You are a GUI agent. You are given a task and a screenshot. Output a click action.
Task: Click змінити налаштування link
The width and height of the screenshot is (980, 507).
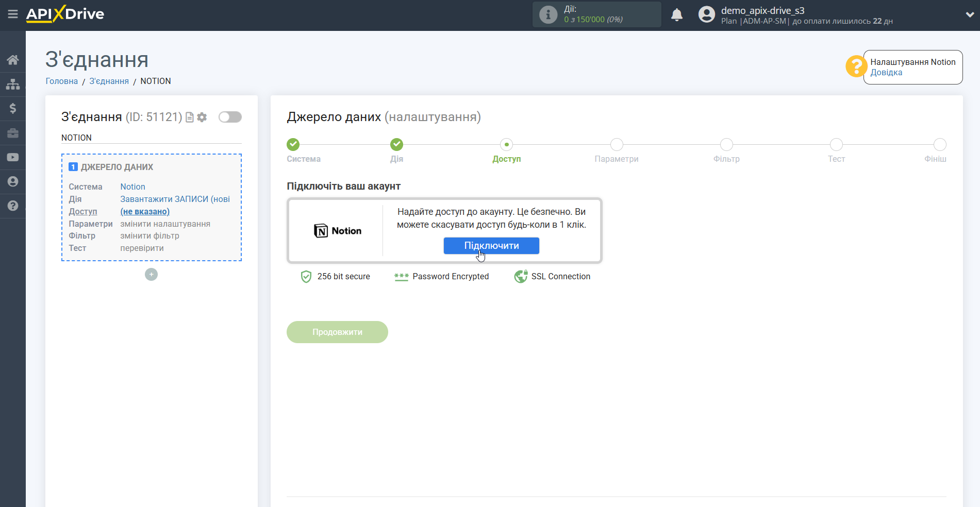pos(165,224)
